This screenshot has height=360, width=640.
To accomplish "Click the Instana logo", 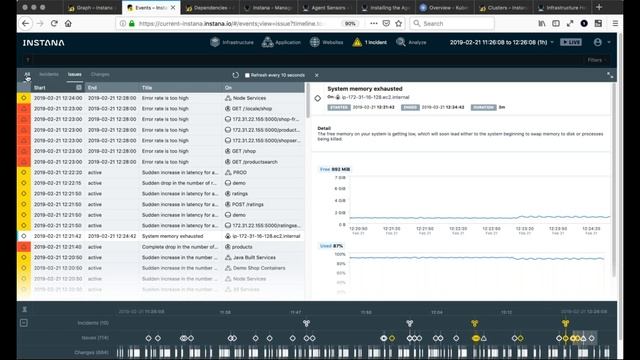I will pyautogui.click(x=44, y=43).
